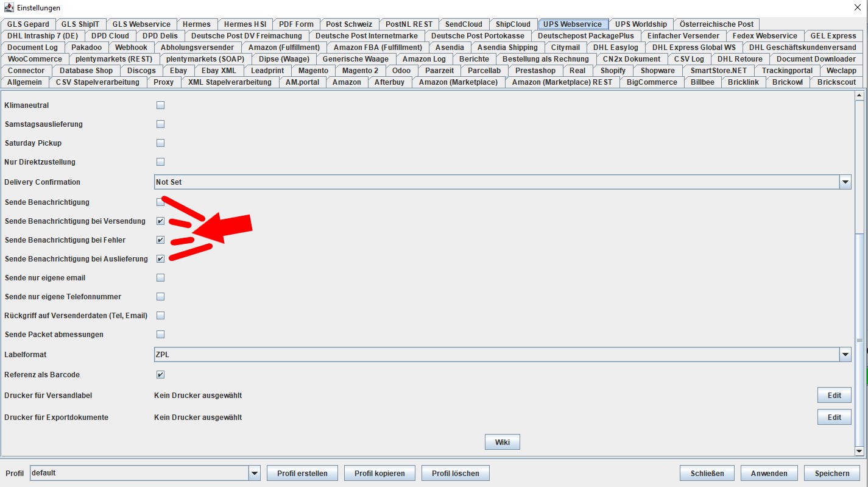Select the XML Stapelverarbeitung tab
The height and width of the screenshot is (487, 868).
[230, 82]
